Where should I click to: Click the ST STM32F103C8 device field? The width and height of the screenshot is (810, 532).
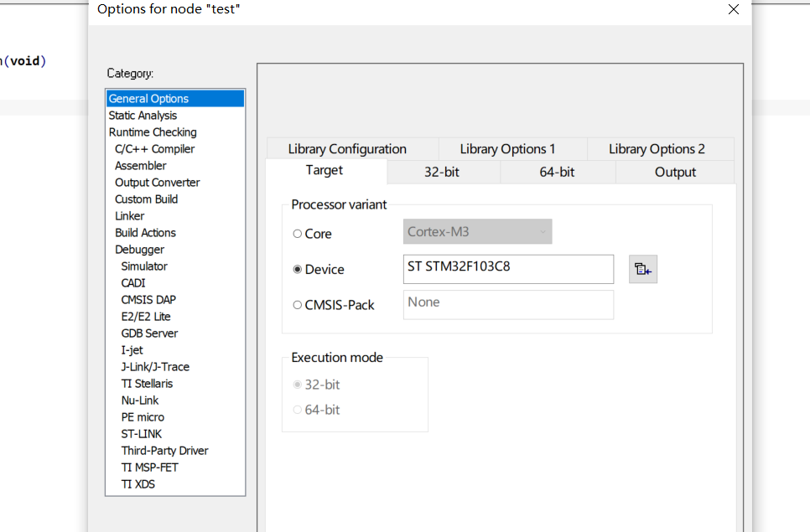(x=508, y=269)
